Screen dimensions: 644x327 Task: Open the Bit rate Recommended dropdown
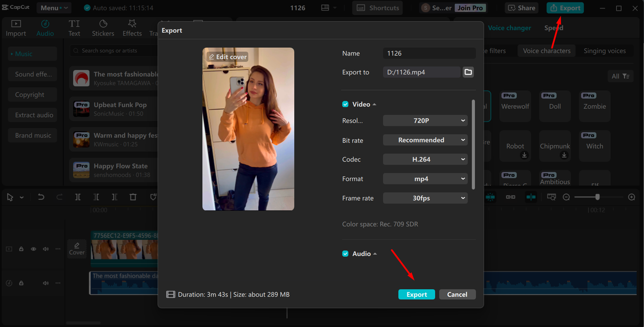425,140
